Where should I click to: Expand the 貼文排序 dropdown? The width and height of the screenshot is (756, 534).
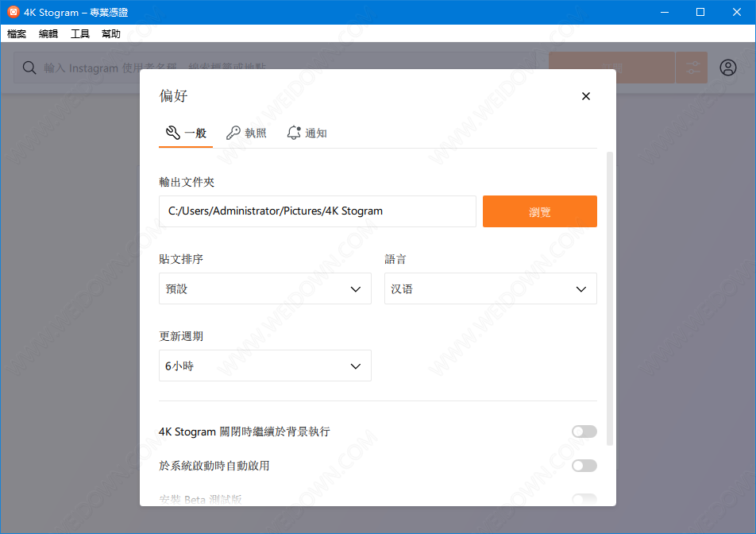point(264,289)
